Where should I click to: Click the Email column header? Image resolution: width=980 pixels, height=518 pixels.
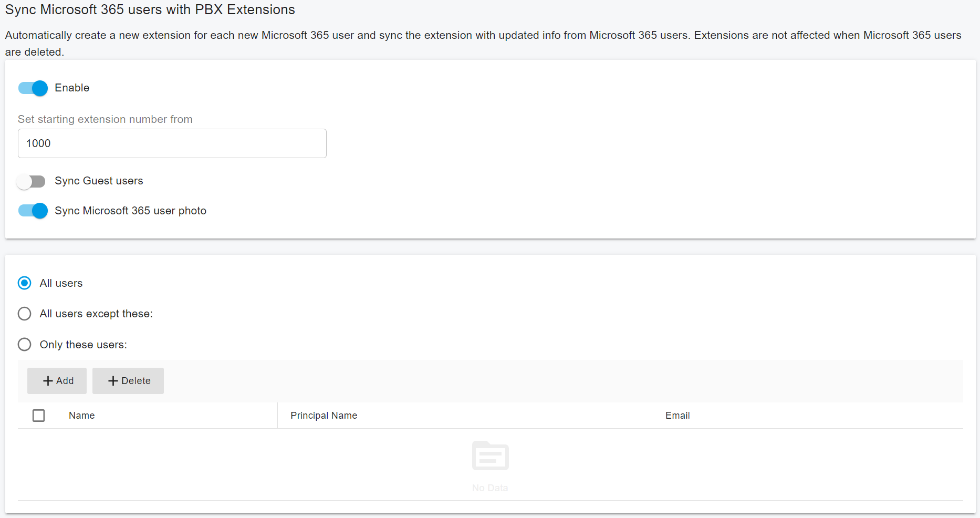(x=677, y=415)
